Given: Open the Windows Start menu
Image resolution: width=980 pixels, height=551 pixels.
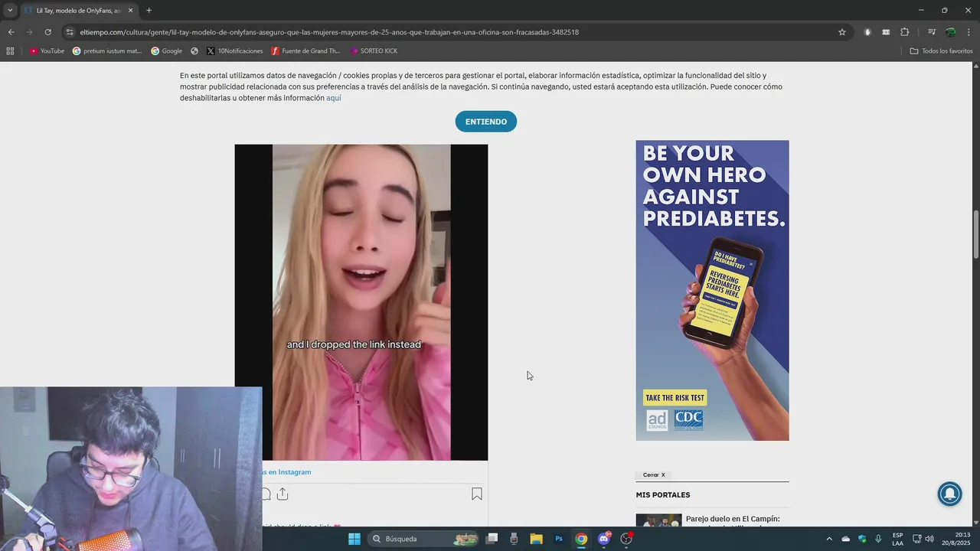Looking at the screenshot, I should 354,539.
